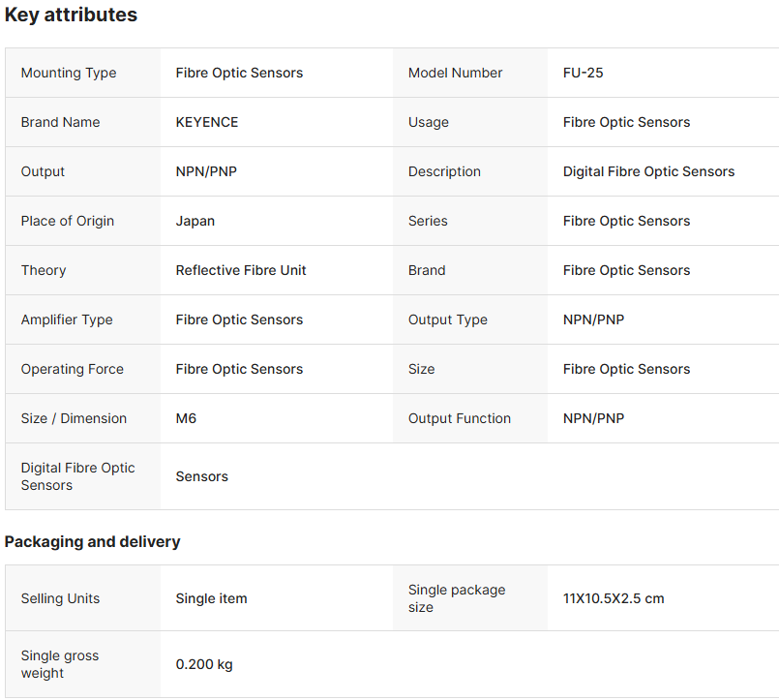Click the Amplifier Type label

click(x=66, y=320)
